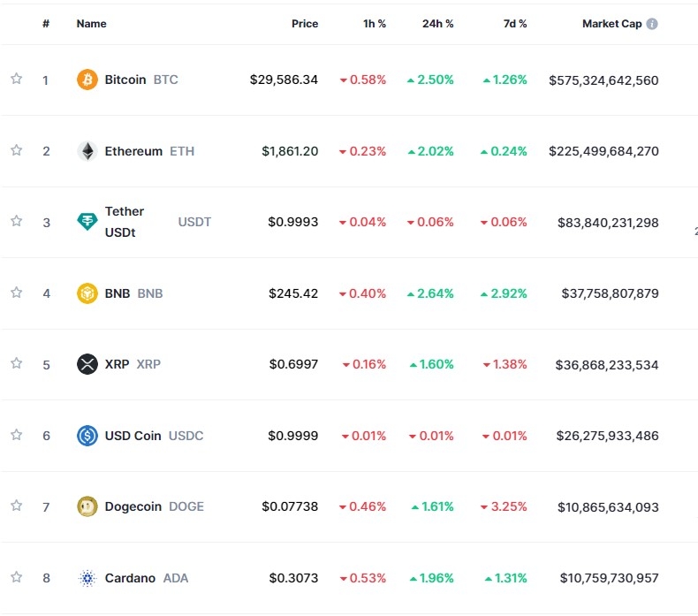Sort table by Price column header
This screenshot has width=698, height=616.
pos(305,24)
